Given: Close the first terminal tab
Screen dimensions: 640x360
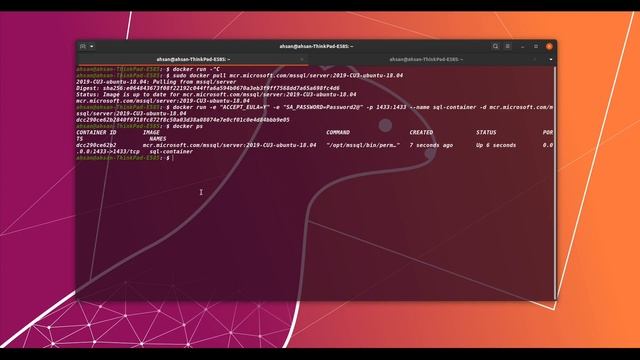Looking at the screenshot, I should coord(302,60).
